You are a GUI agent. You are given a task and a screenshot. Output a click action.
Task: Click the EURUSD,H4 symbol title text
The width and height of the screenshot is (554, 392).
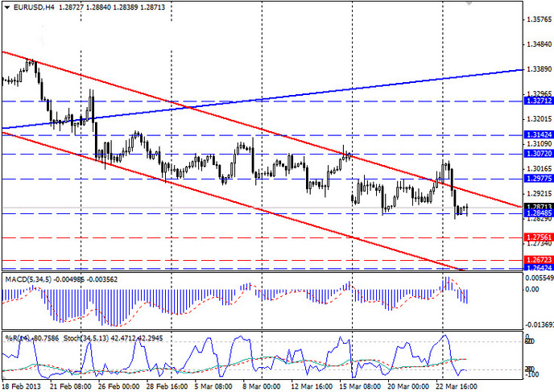tap(34, 7)
